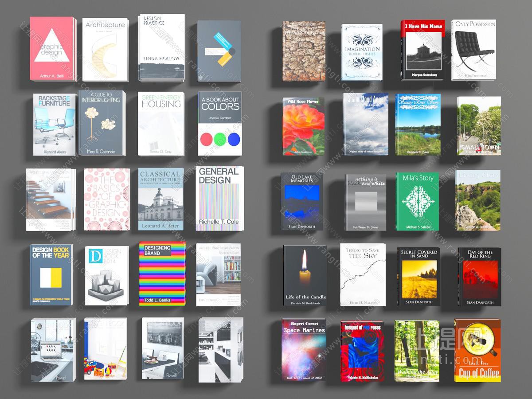Select the book cover showing wooden stairs
Image resolution: width=532 pixels, height=399 pixels.
coord(51,199)
